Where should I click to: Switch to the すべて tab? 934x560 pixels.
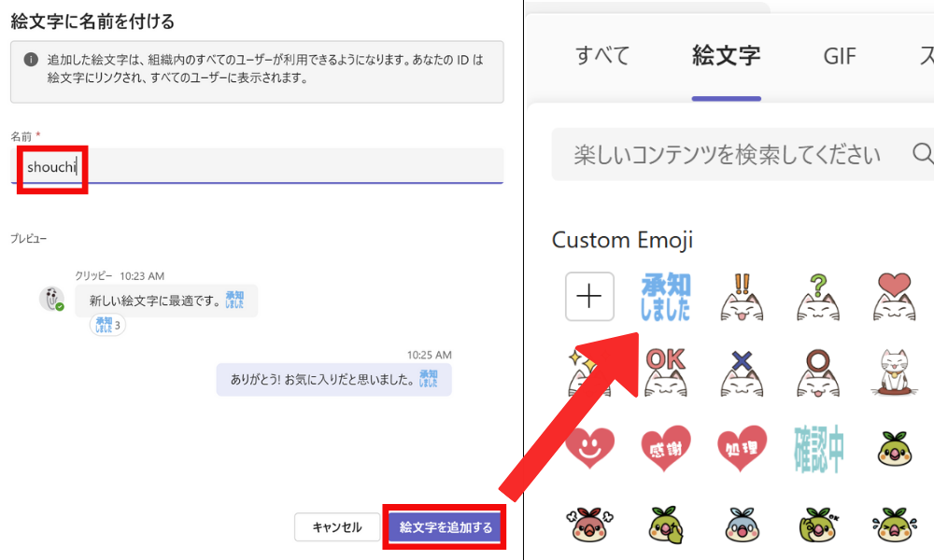(602, 56)
